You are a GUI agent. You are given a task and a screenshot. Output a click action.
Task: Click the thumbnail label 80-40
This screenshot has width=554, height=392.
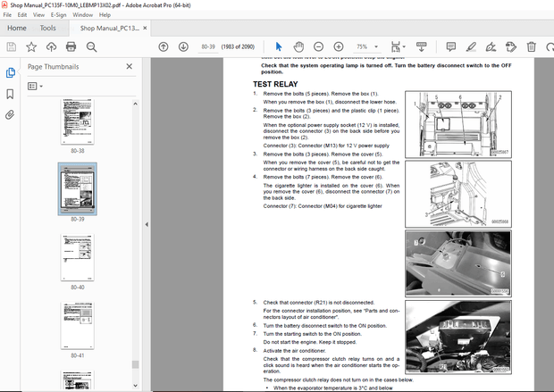(x=78, y=288)
